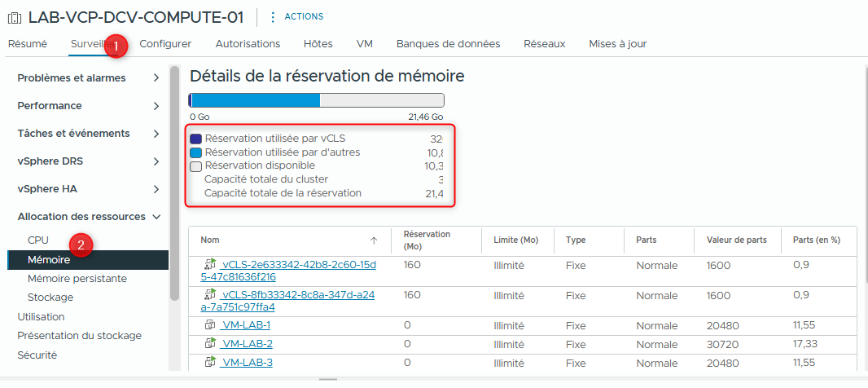Viewport: 868px width, 388px height.
Task: Click the VM-LAB-1 powered-off VM icon
Action: pos(210,324)
